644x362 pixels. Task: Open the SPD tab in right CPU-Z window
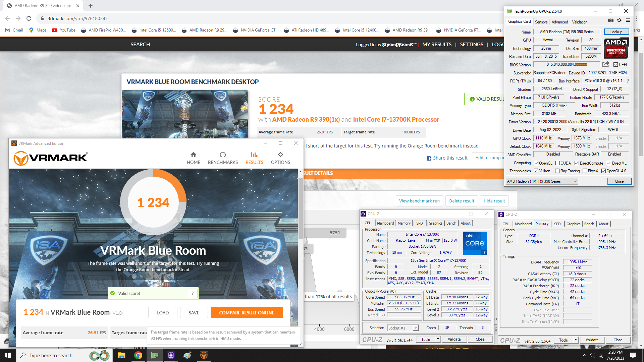coord(557,224)
